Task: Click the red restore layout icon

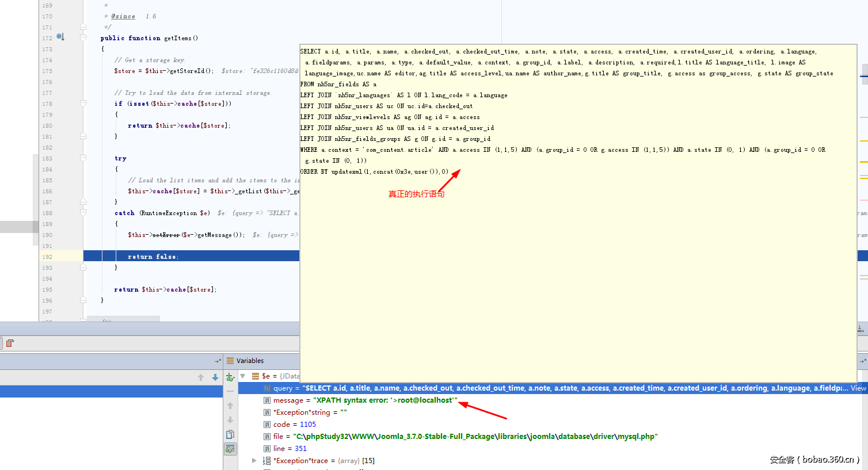Action: (9, 343)
